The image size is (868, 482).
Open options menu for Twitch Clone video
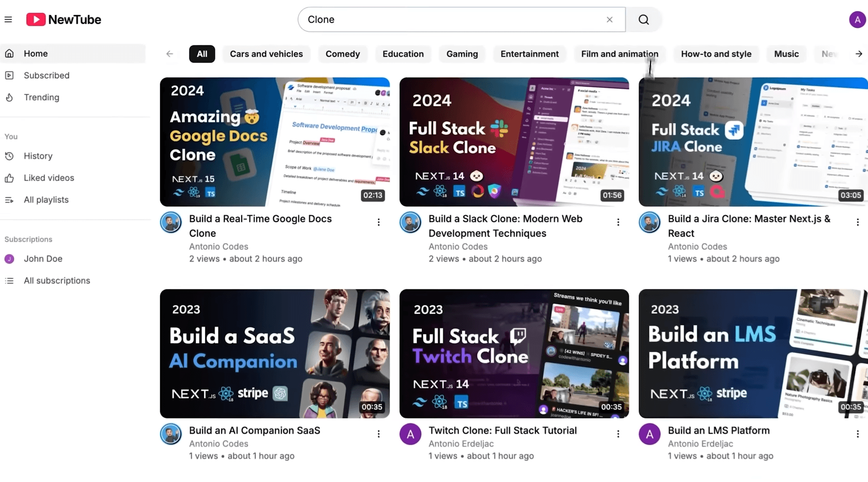point(618,434)
